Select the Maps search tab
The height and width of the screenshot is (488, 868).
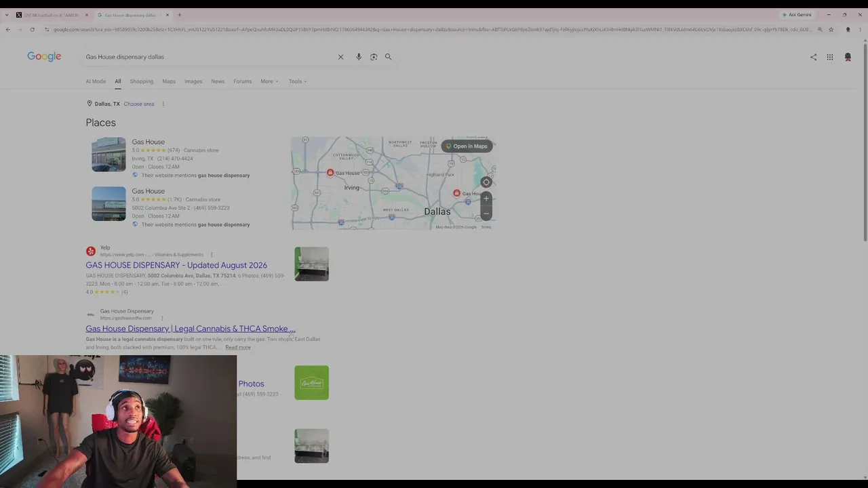(x=169, y=81)
